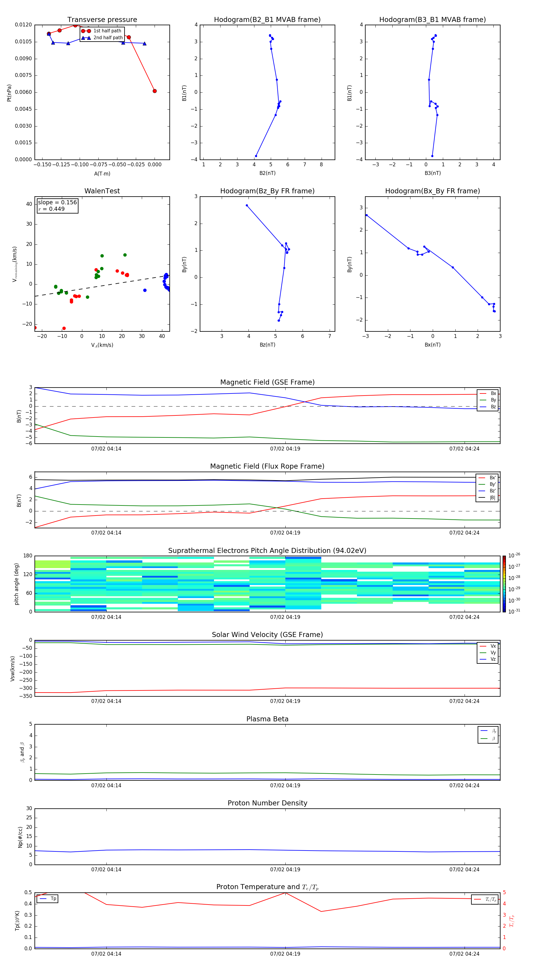Click the 'Bz(nT)' x-axis label
The image size is (535, 980).
click(267, 345)
